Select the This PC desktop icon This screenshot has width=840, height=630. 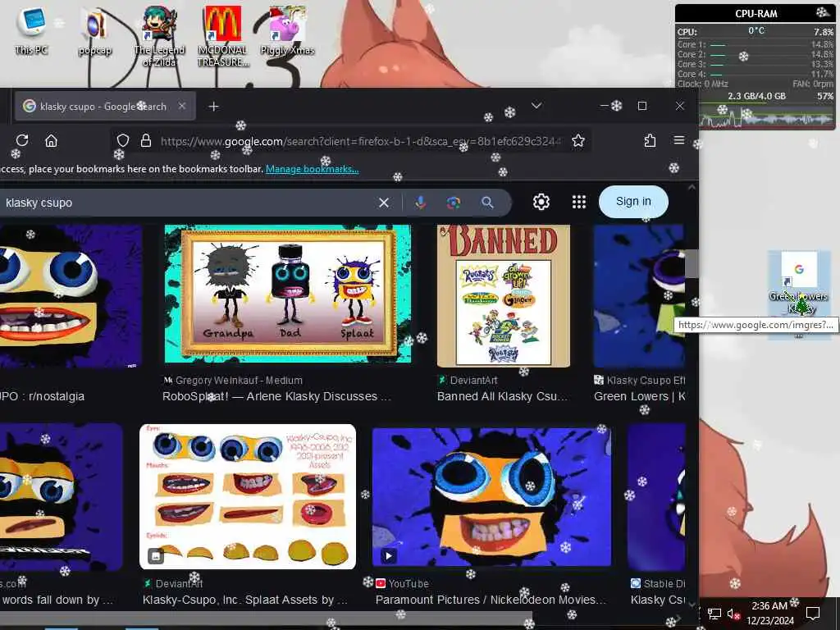tap(31, 32)
